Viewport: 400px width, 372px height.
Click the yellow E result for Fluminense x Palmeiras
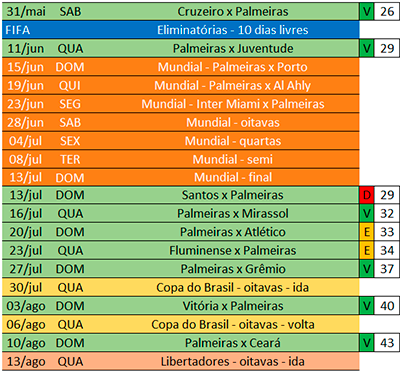367,251
